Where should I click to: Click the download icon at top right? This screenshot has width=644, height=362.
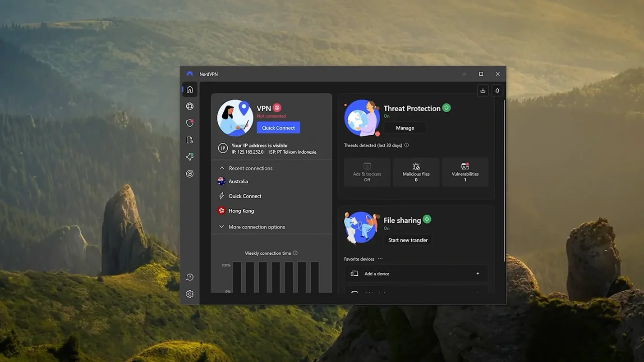[x=483, y=91]
